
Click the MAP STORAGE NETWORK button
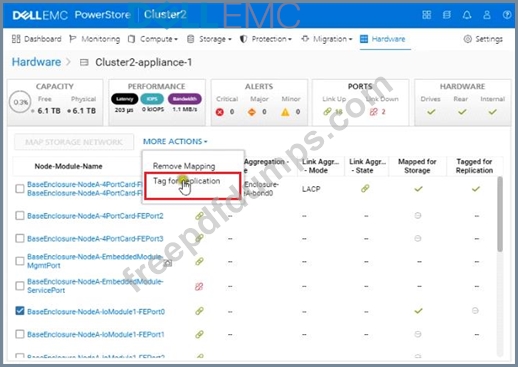click(74, 142)
